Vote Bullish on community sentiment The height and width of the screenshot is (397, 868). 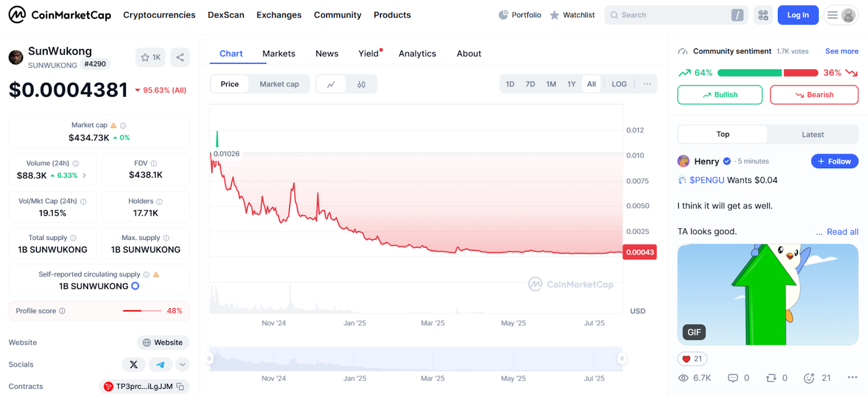click(x=719, y=95)
